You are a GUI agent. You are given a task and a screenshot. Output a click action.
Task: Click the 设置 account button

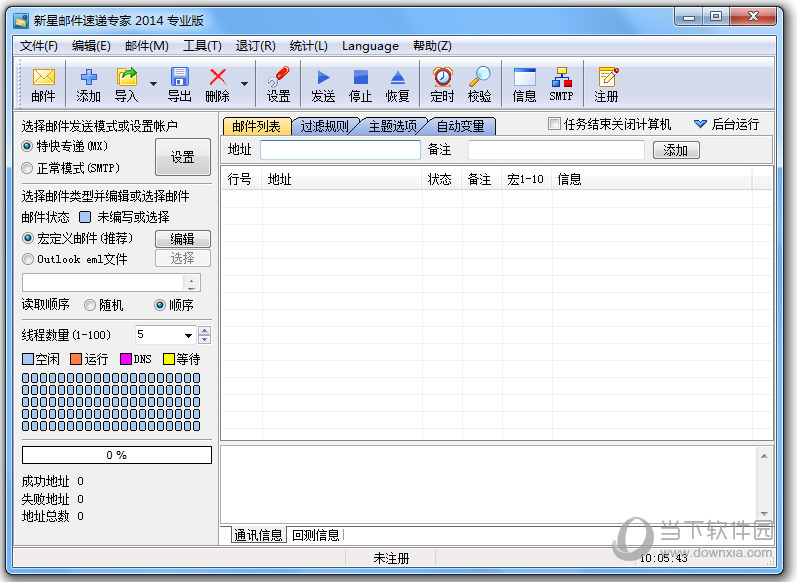(182, 157)
